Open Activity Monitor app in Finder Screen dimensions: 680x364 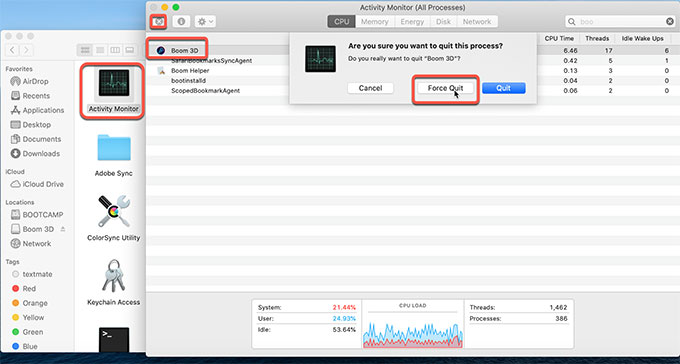[x=114, y=82]
